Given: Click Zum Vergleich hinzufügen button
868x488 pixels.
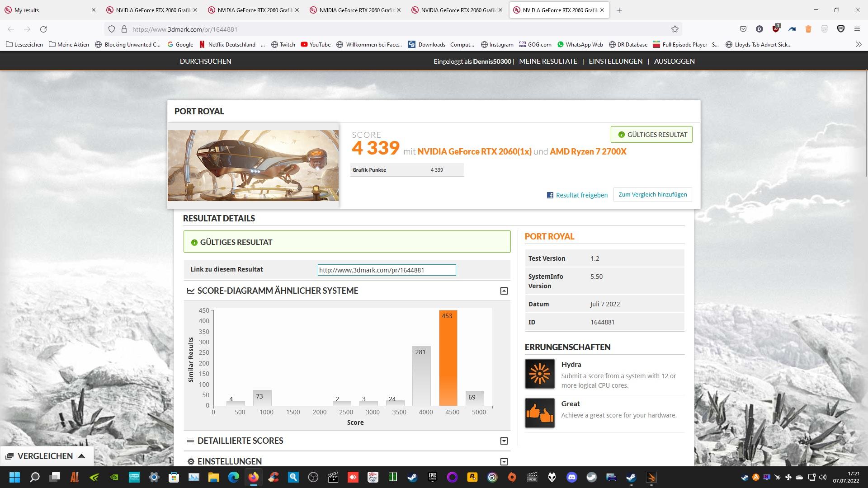Looking at the screenshot, I should [x=652, y=195].
